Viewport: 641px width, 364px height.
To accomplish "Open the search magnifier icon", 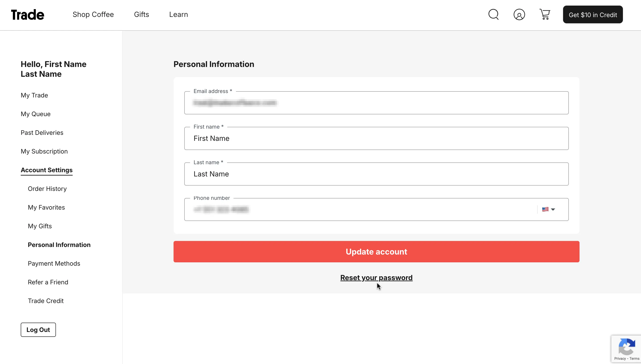I will point(493,14).
